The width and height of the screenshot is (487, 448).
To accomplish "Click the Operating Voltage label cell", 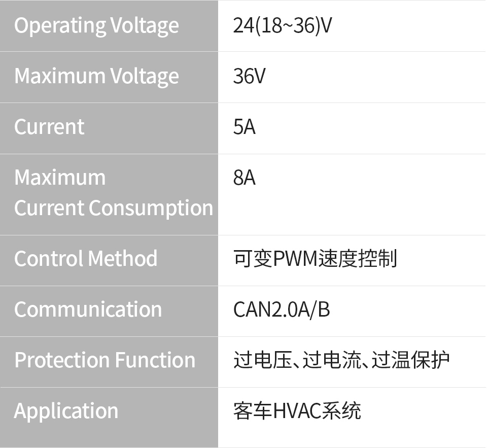I will click(x=96, y=25).
